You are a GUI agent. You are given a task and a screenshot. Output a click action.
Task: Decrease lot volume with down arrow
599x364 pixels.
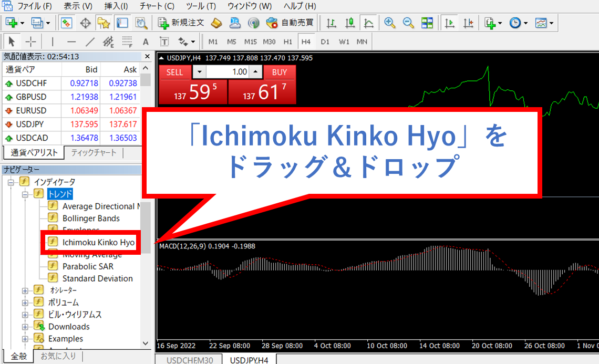pos(200,72)
